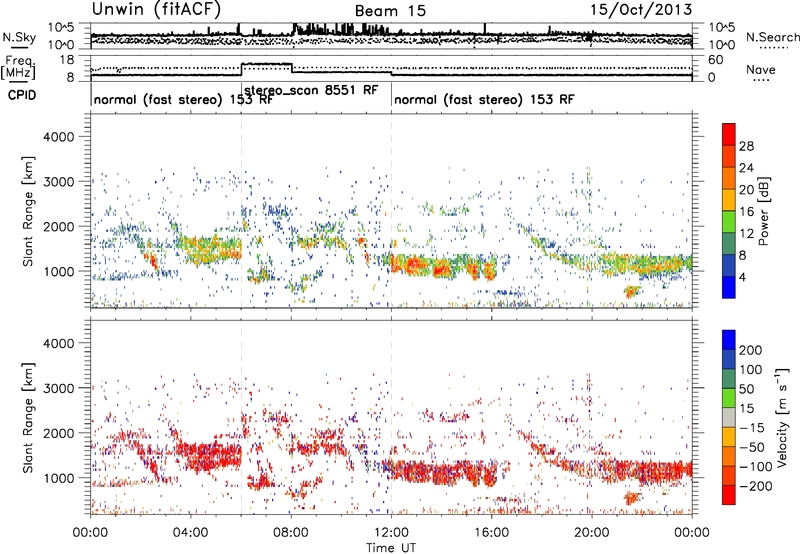Pick the light green 12–16 dB Power colorbar segment
Screen dimensions: 800x554
(x=729, y=222)
